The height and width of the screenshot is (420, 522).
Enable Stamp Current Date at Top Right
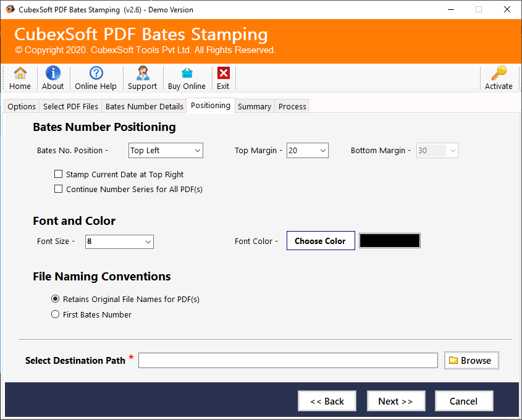(59, 175)
